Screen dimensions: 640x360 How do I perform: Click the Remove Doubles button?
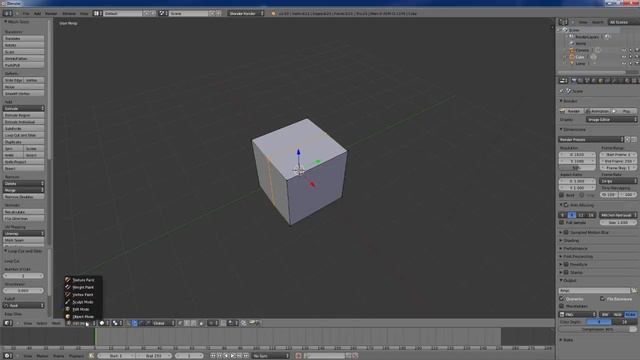pos(24,197)
